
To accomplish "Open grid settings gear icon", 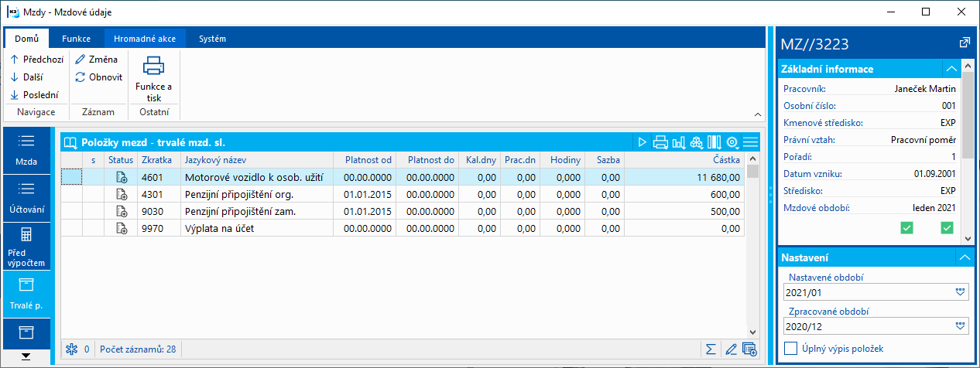I will pyautogui.click(x=732, y=142).
